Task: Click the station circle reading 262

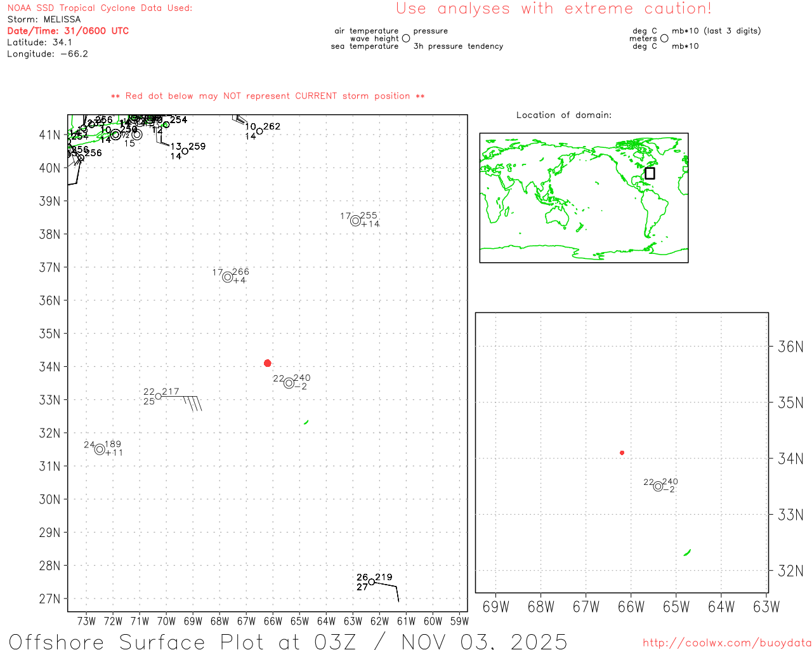Action: tap(259, 131)
